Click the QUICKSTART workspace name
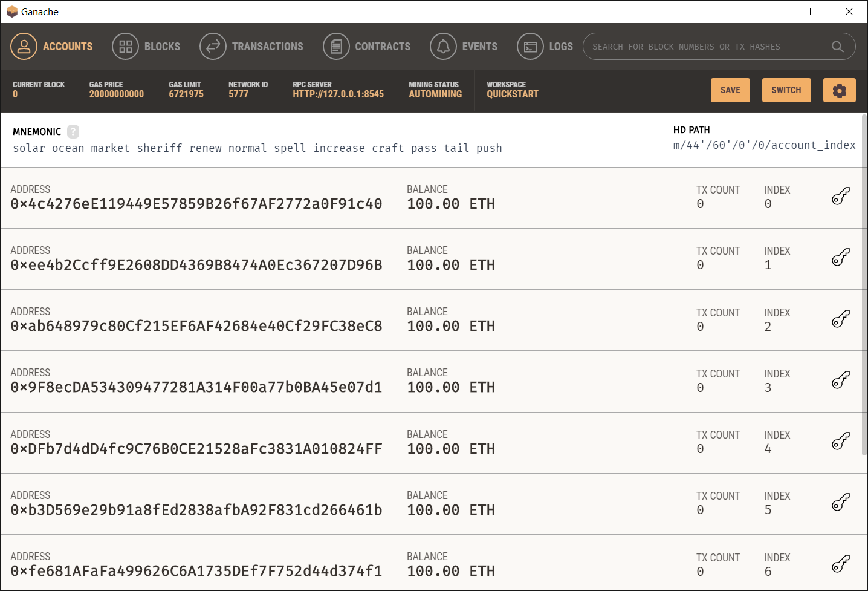 tap(513, 94)
